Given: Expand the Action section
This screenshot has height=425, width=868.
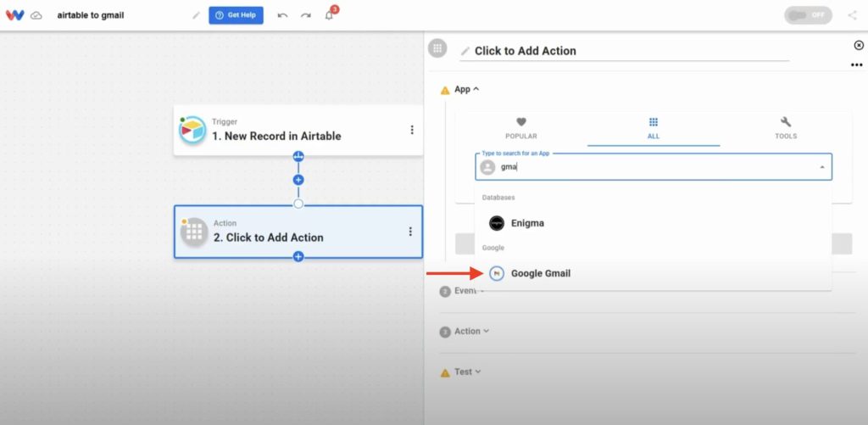Looking at the screenshot, I should (471, 332).
